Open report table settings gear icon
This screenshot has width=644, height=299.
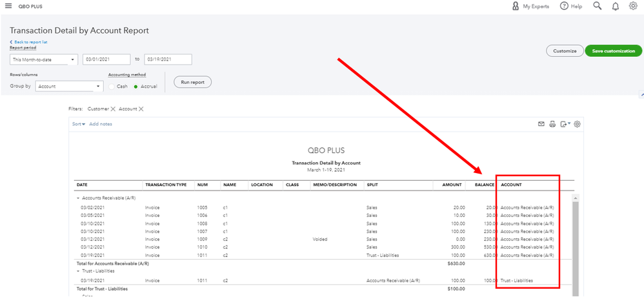pyautogui.click(x=577, y=124)
